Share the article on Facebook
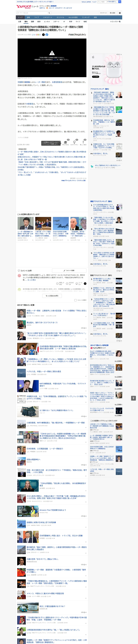138x644 pixels. click(x=47, y=35)
